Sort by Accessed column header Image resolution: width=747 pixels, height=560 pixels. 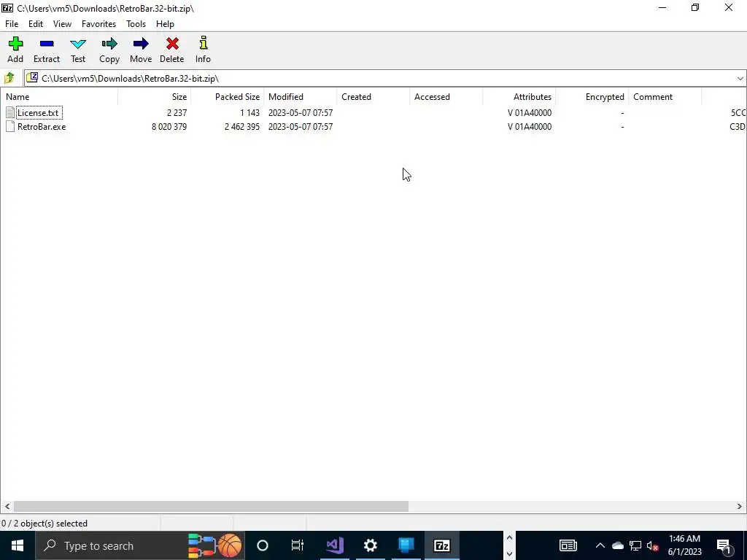click(x=446, y=97)
